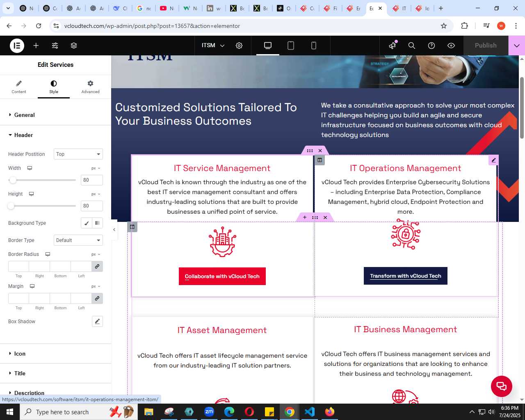Open Site Settings sliders icon

(55, 46)
